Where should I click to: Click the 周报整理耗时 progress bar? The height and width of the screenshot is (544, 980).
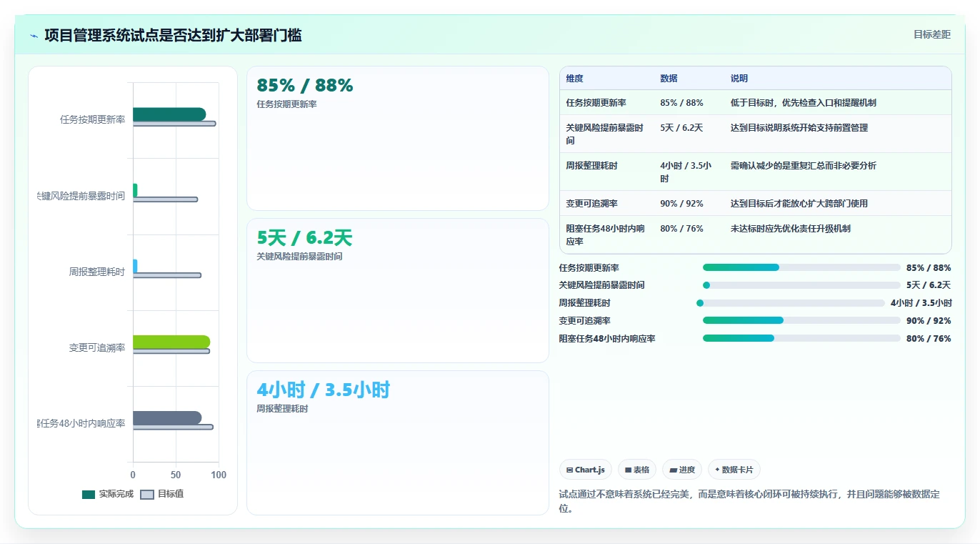[791, 303]
